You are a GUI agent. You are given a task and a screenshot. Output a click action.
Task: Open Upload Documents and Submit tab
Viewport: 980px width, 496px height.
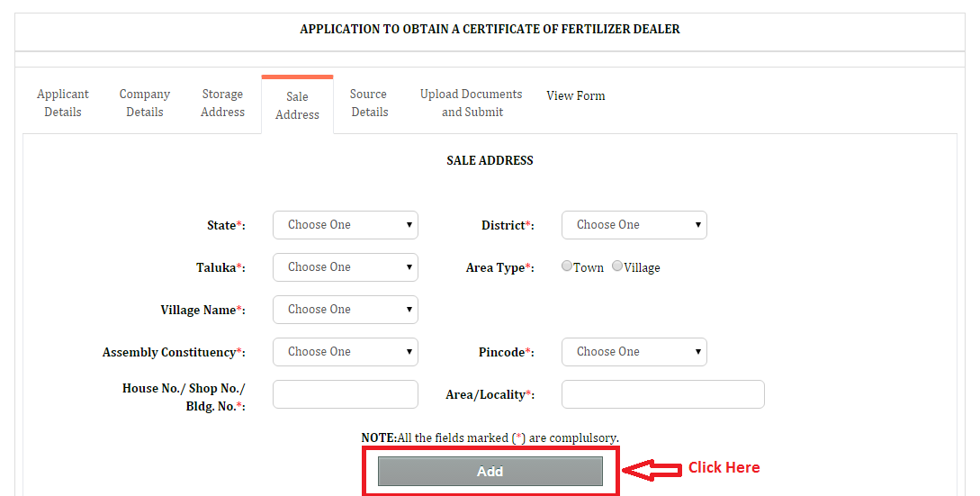[472, 104]
